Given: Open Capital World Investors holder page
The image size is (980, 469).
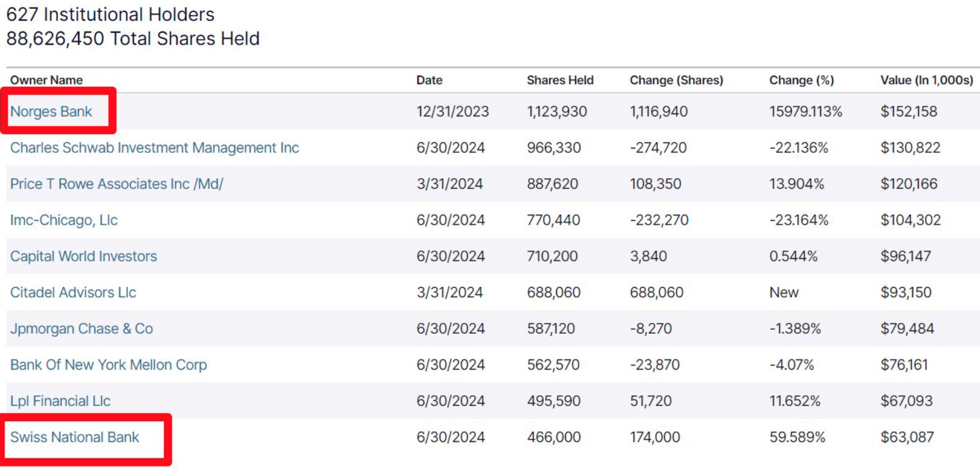Looking at the screenshot, I should [83, 256].
